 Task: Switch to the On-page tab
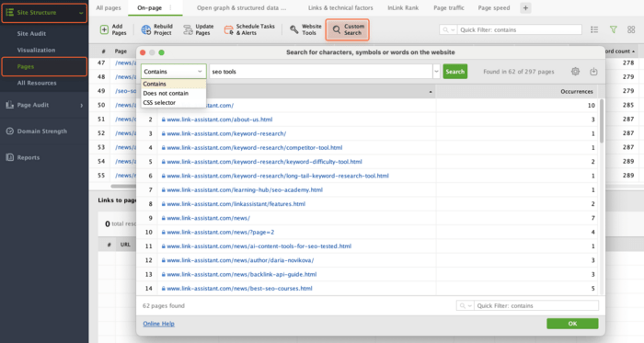149,7
